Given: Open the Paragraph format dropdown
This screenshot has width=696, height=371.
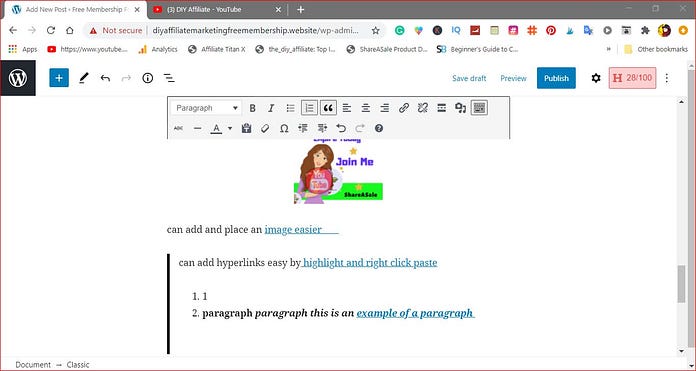Looking at the screenshot, I should click(206, 108).
